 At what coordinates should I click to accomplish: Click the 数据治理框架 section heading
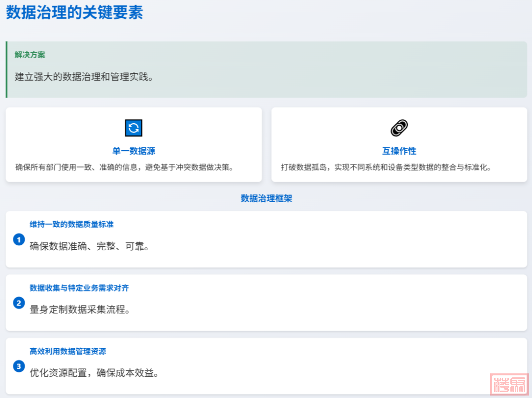point(266,199)
